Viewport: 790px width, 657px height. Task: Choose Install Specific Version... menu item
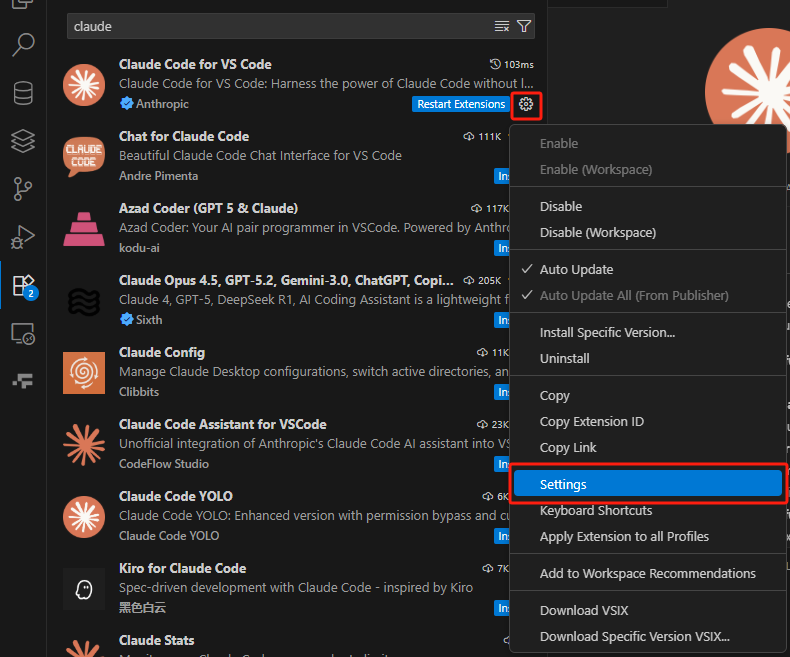pyautogui.click(x=648, y=333)
